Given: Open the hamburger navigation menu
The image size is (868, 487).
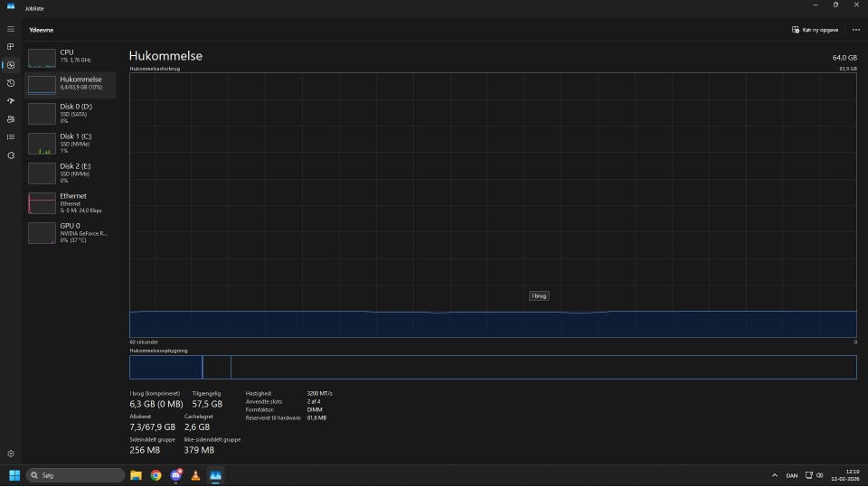Looking at the screenshot, I should [11, 29].
